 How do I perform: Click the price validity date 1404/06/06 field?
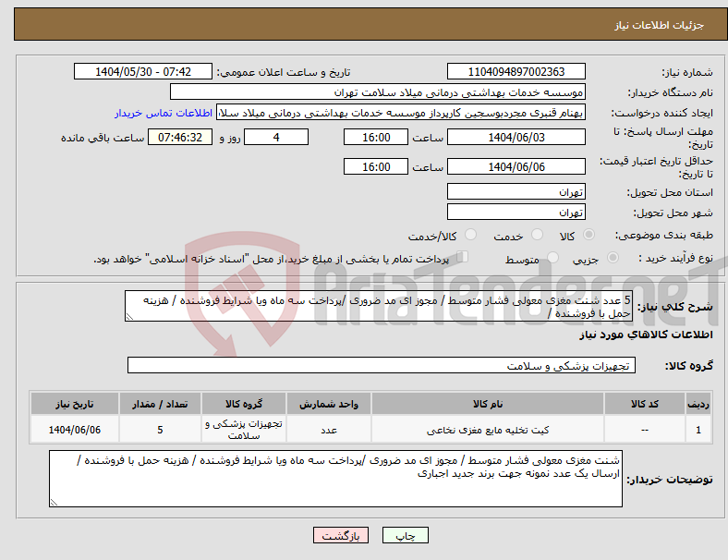[x=516, y=166]
